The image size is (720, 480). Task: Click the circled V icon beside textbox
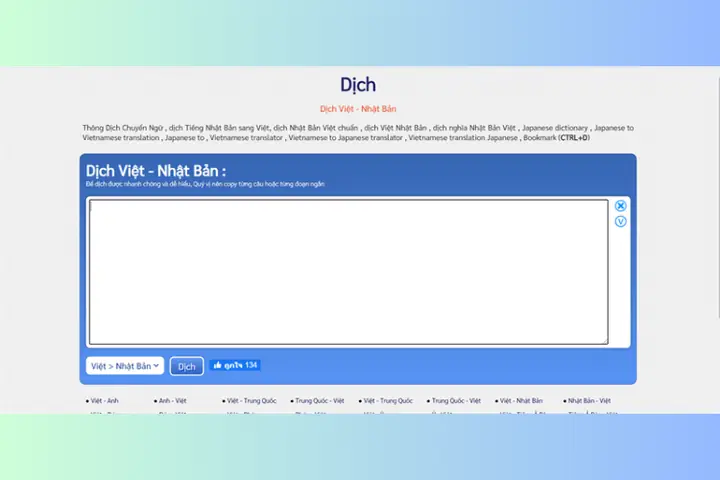coord(620,222)
